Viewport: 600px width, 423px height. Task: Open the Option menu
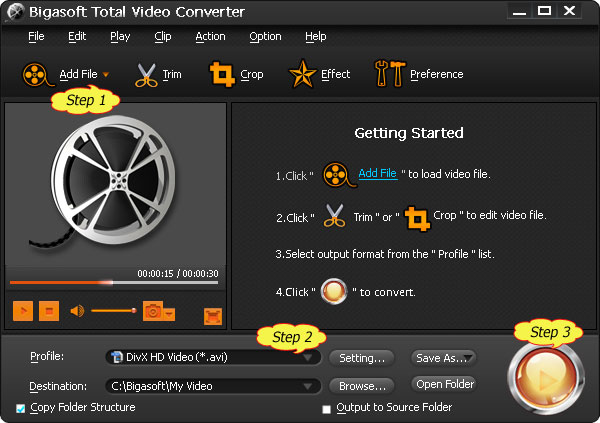pos(265,36)
